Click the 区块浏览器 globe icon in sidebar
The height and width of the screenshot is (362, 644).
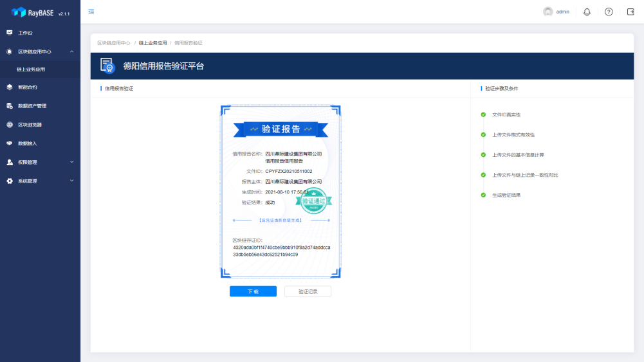[x=10, y=125]
